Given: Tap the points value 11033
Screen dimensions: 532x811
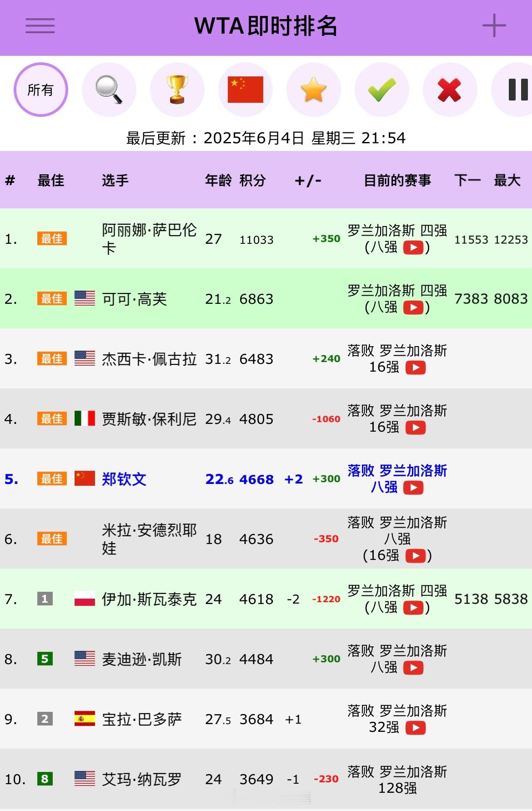Looking at the screenshot, I should 256,240.
